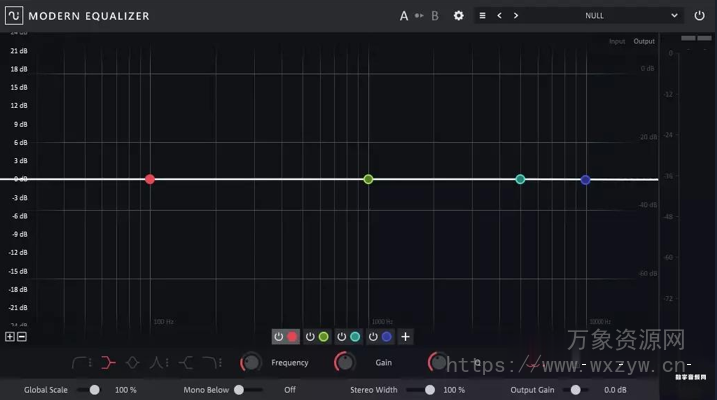Select the blue band node

click(x=585, y=180)
